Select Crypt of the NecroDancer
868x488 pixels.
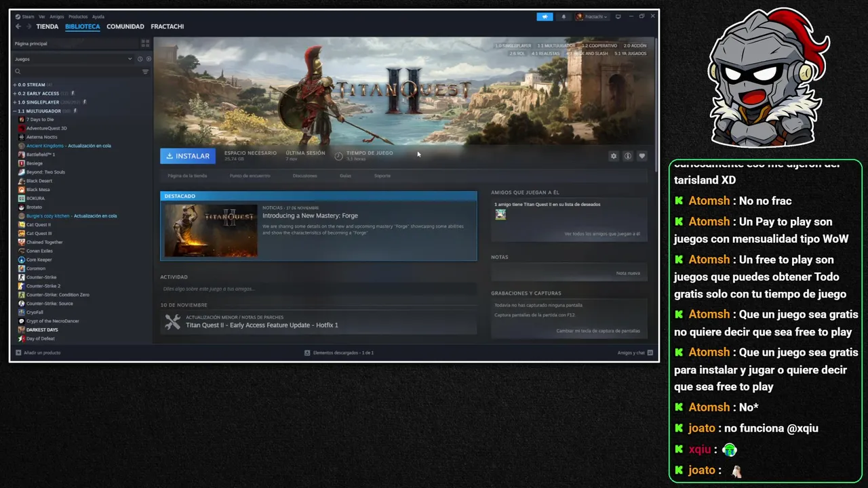point(52,321)
